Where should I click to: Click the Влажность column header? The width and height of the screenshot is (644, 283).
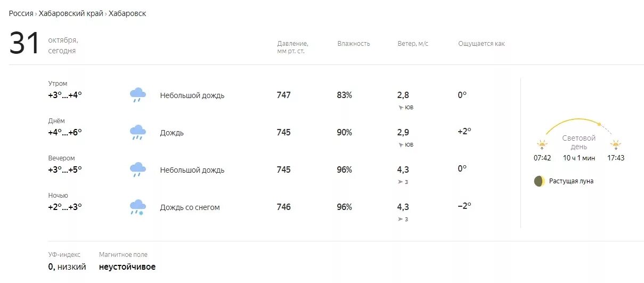click(x=354, y=44)
